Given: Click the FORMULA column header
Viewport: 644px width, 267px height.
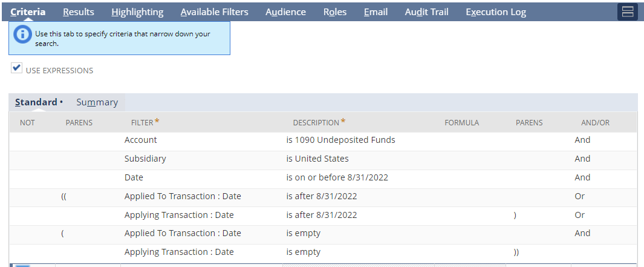Looking at the screenshot, I should (x=461, y=122).
